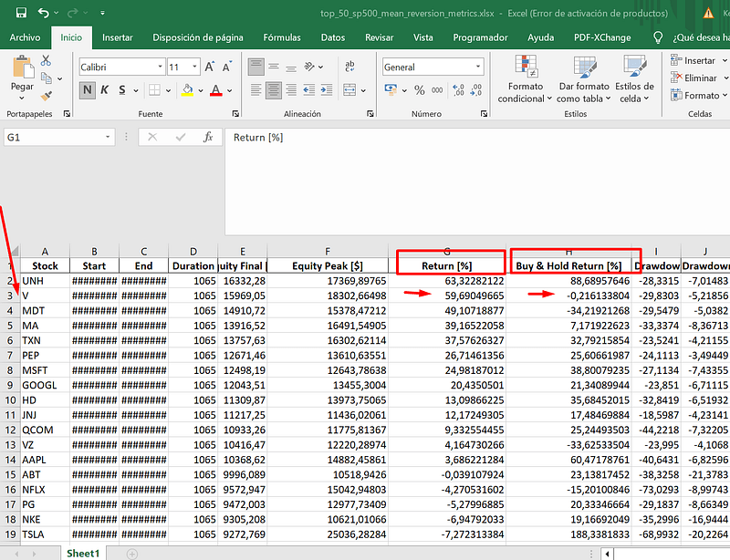This screenshot has height=560, width=730.
Task: Align text to the left
Action: (x=256, y=90)
